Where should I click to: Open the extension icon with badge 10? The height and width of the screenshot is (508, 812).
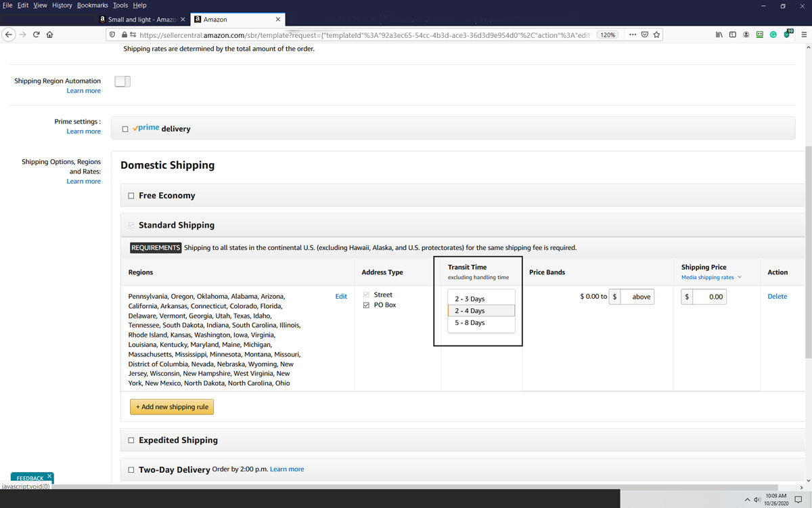788,34
